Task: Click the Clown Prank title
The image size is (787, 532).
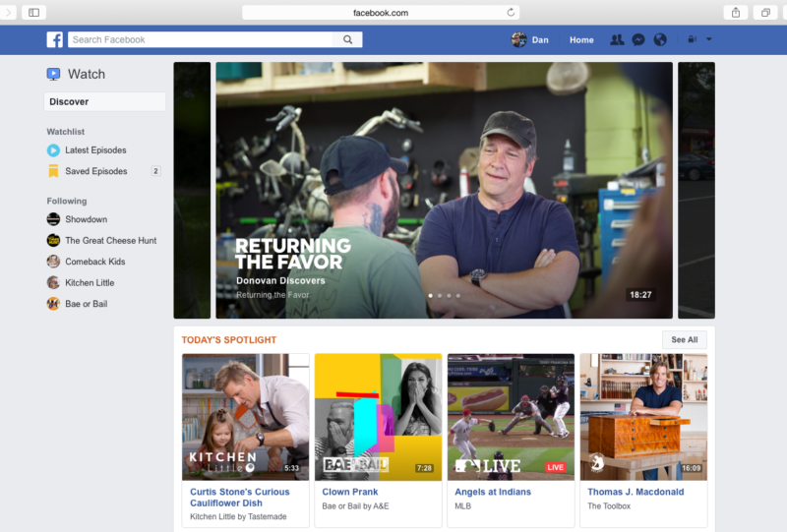Action: point(350,492)
